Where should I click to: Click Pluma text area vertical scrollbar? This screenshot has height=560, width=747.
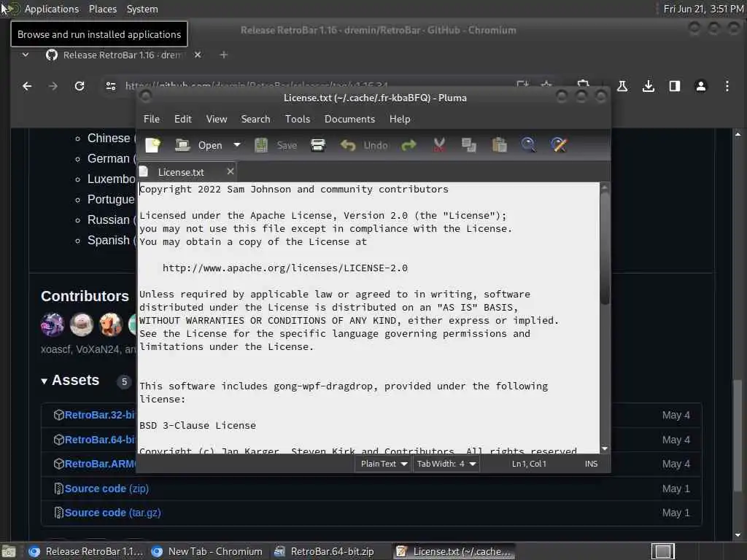point(605,248)
